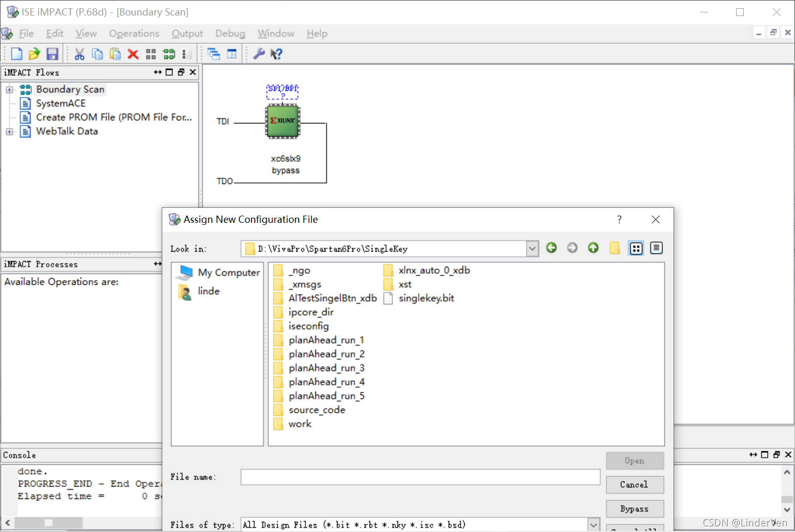Open preferences with the wrench icon

tap(259, 54)
